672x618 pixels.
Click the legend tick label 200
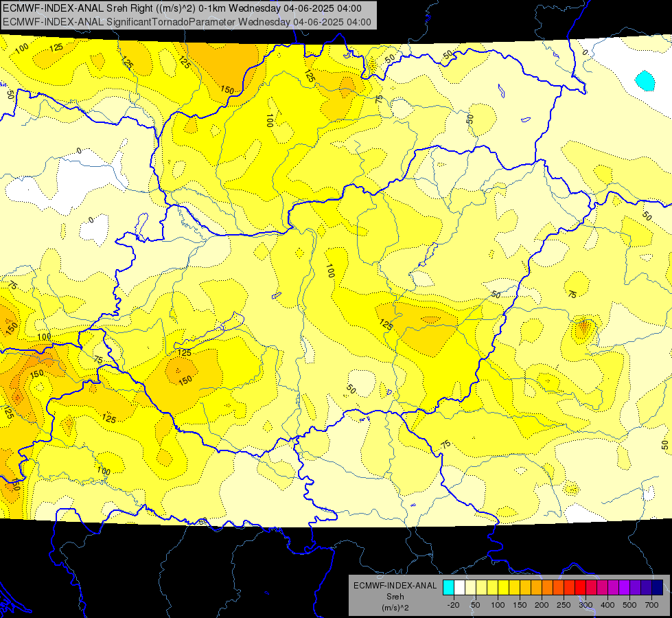542,605
